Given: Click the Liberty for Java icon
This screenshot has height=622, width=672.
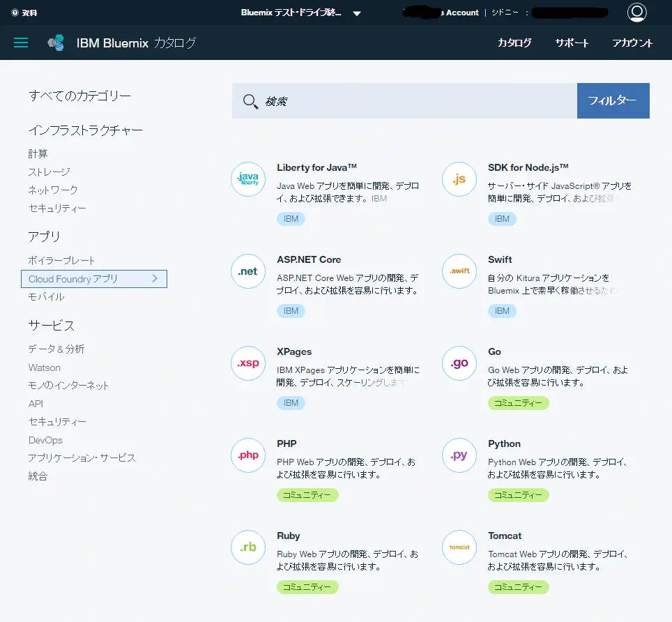Looking at the screenshot, I should pos(248,179).
